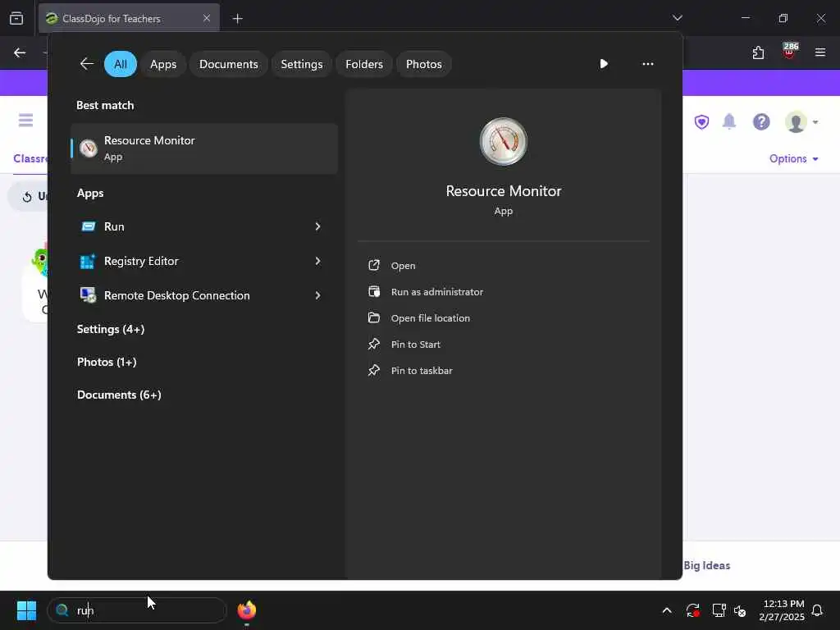The width and height of the screenshot is (840, 630).
Task: Switch to the Apps filter
Action: [163, 64]
